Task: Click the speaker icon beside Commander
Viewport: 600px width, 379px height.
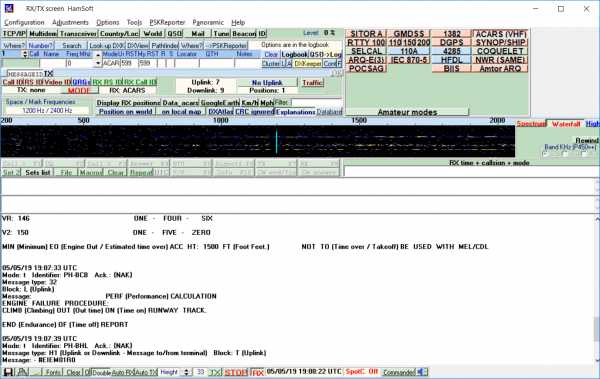Action: point(422,372)
